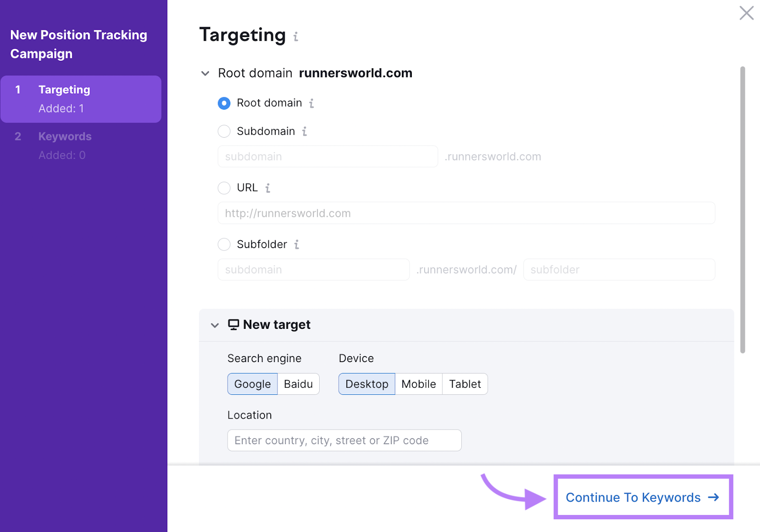
Task: Click the arrow inside Continue To Keywords button
Action: (x=713, y=497)
